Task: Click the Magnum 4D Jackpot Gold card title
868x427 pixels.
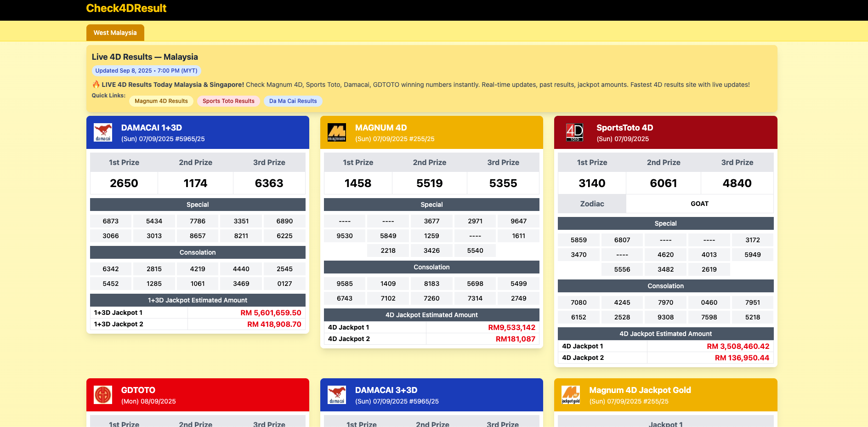Action: (x=640, y=390)
